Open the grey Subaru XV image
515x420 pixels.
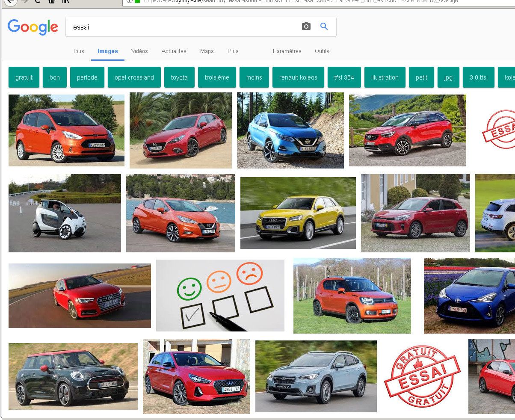tap(316, 376)
